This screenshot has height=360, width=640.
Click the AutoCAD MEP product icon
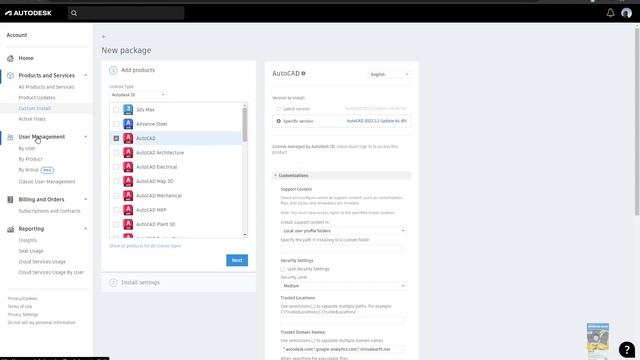(128, 210)
